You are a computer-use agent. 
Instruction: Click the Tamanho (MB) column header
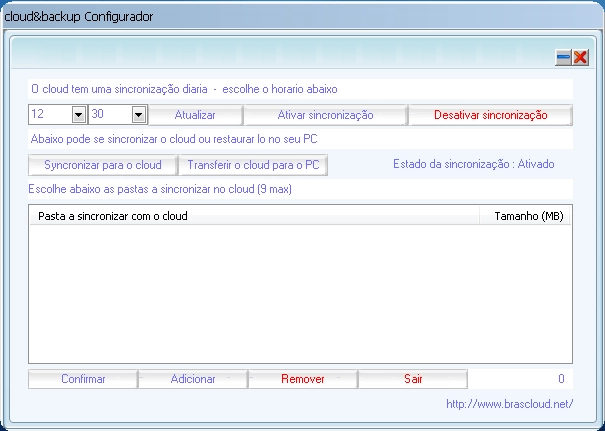pyautogui.click(x=525, y=216)
